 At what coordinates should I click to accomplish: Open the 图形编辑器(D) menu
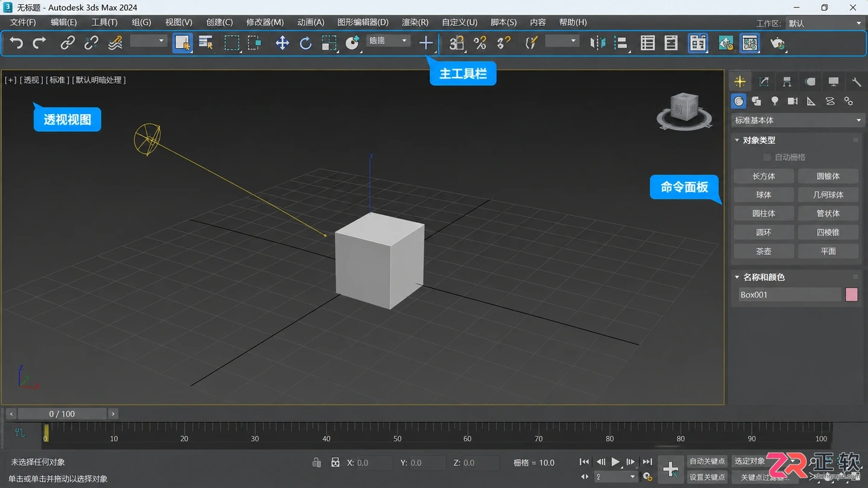coord(363,22)
